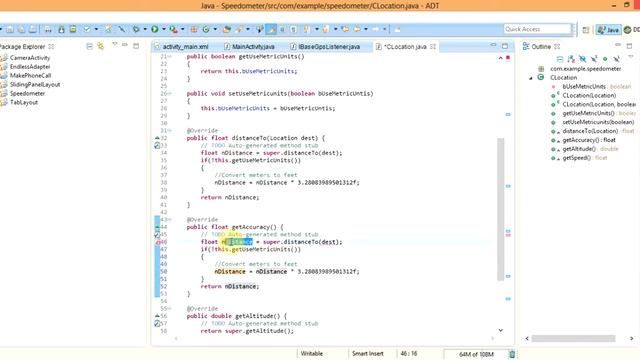Viewport: 640px width, 360px height.
Task: Toggle Hide Fields in Outline toolbar
Action: (x=582, y=59)
